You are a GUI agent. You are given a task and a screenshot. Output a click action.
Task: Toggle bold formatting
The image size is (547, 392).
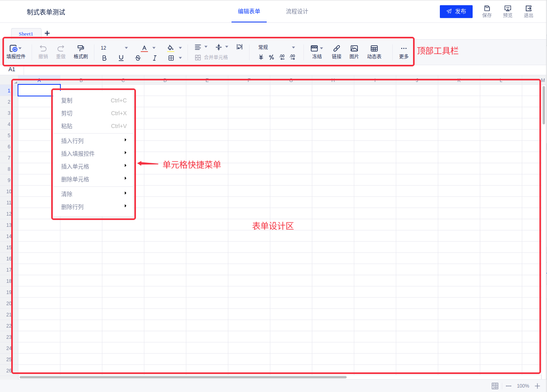(104, 58)
